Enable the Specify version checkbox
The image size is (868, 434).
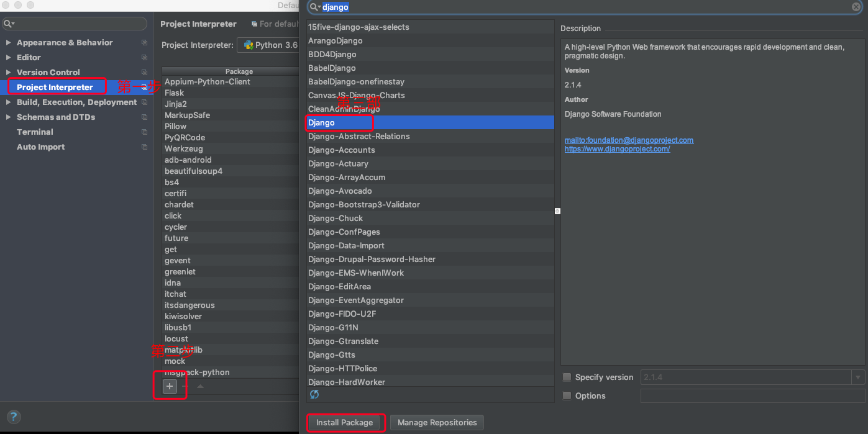click(567, 377)
